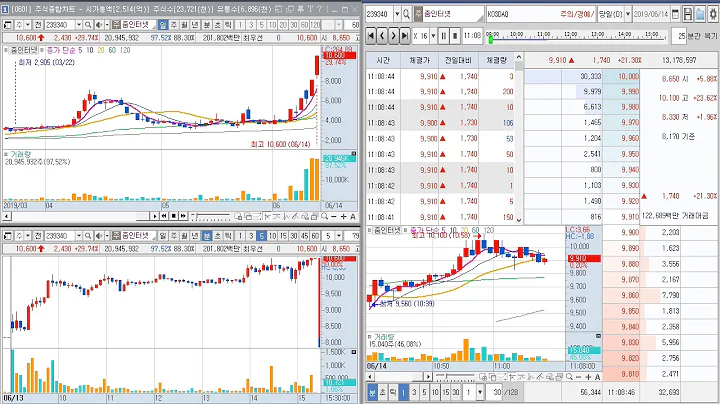
Task: Click the plus zoom icon under daily chart
Action: (343, 216)
